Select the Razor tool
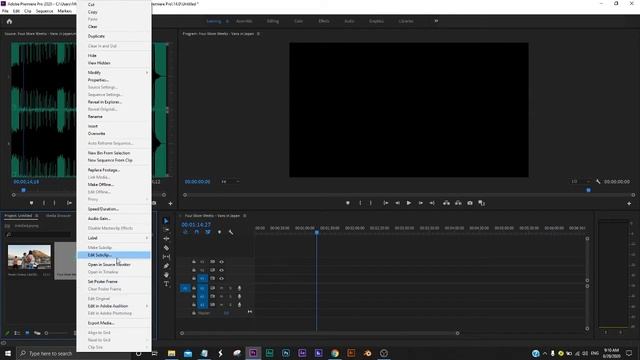This screenshot has height=360, width=640. pos(166,248)
